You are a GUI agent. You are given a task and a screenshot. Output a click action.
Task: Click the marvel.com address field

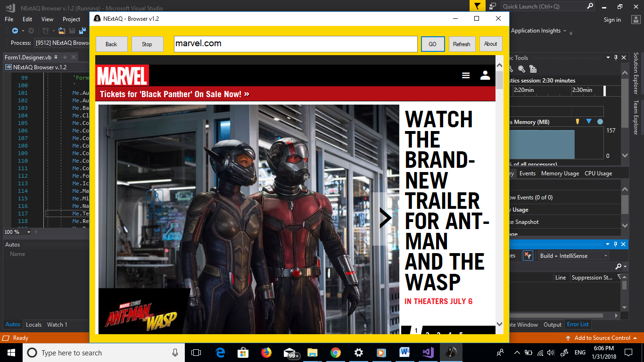pos(295,44)
